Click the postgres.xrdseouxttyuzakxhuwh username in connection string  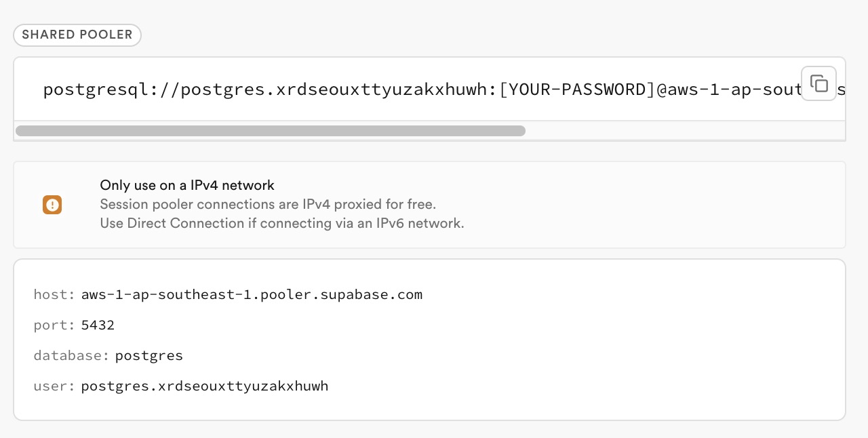[334, 89]
